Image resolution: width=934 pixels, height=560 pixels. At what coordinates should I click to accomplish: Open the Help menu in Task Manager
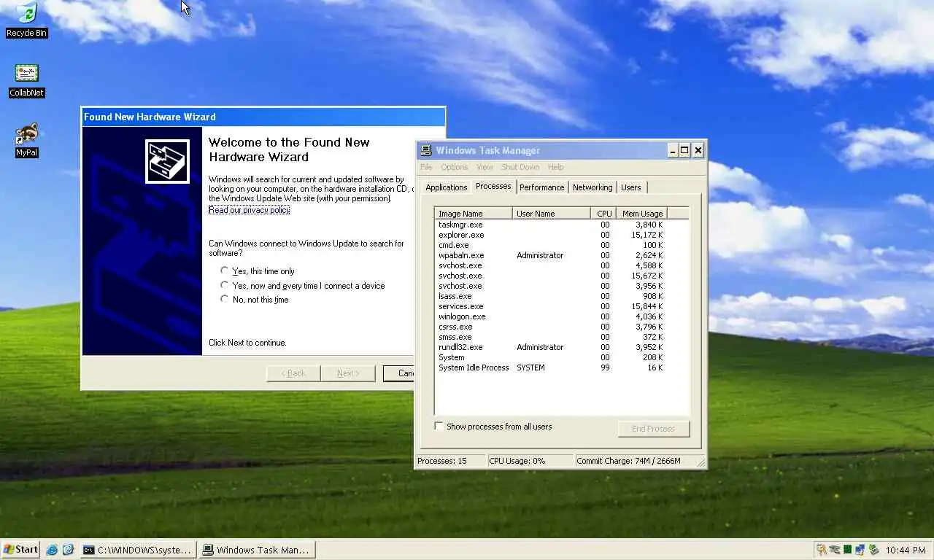click(555, 167)
